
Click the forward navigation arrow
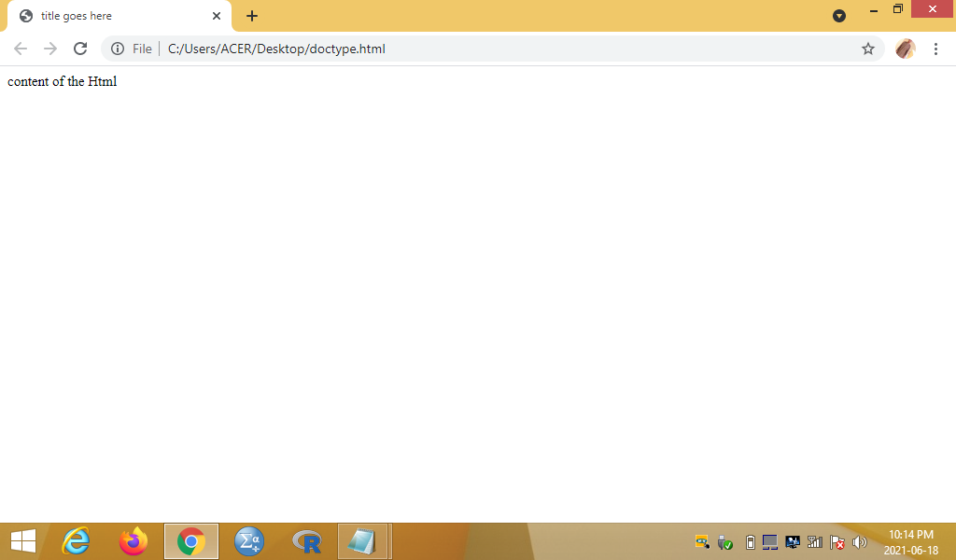50,49
